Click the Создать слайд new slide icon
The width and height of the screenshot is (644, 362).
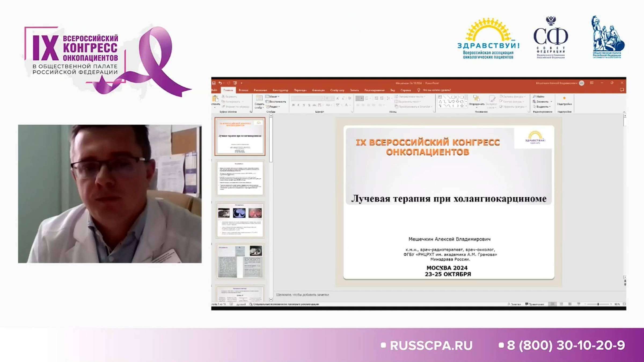pyautogui.click(x=259, y=99)
